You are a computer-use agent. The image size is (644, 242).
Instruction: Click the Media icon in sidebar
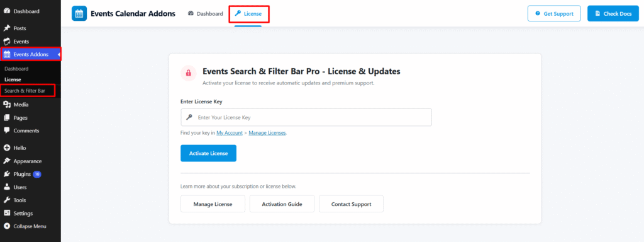6,105
